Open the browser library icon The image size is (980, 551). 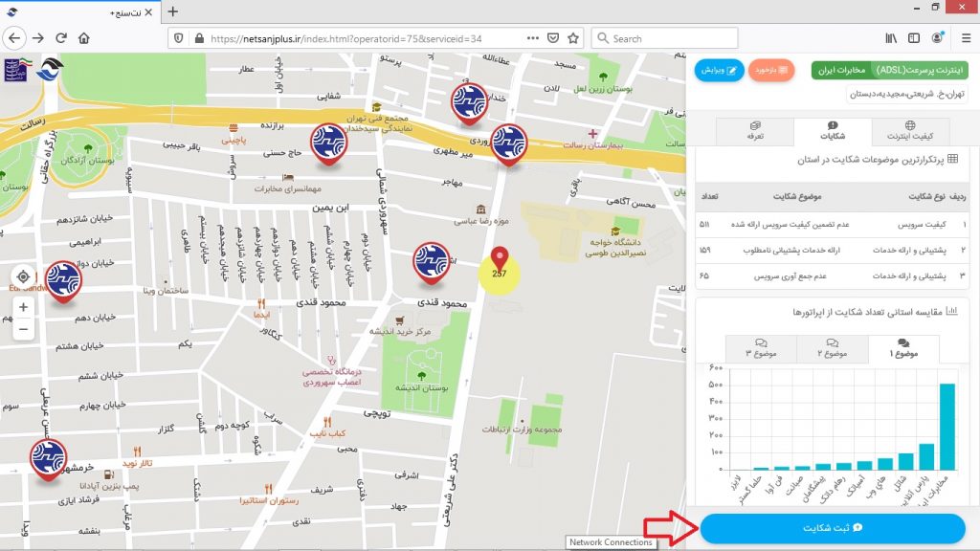click(891, 38)
